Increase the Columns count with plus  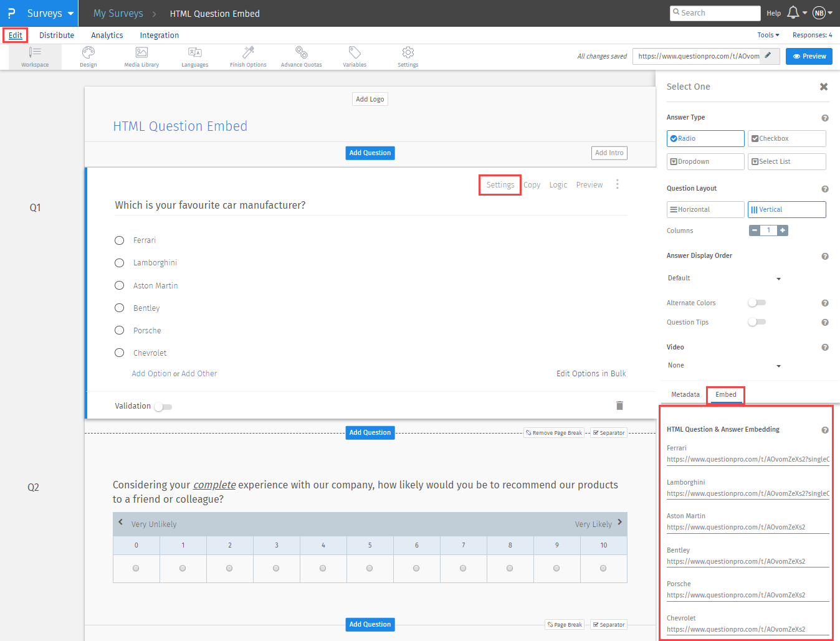(783, 230)
